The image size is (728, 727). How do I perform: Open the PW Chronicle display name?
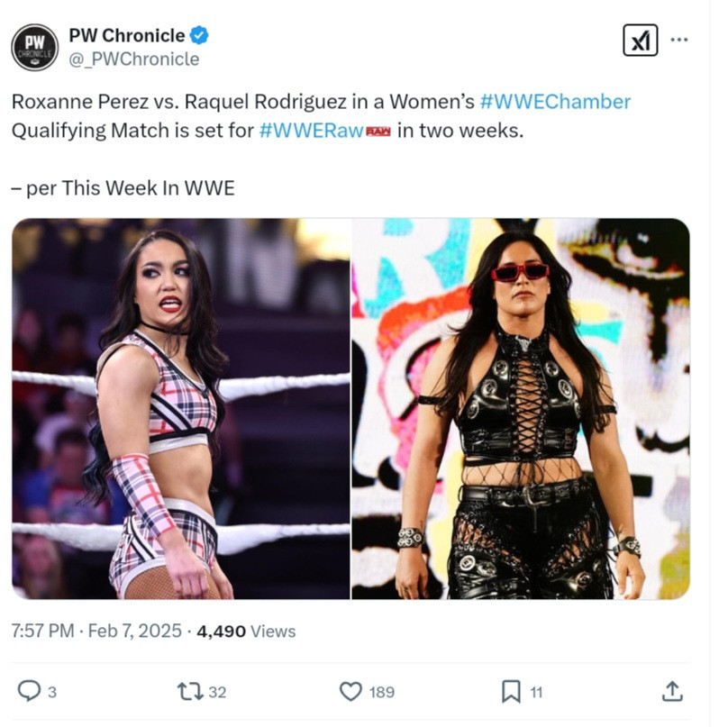click(x=127, y=35)
